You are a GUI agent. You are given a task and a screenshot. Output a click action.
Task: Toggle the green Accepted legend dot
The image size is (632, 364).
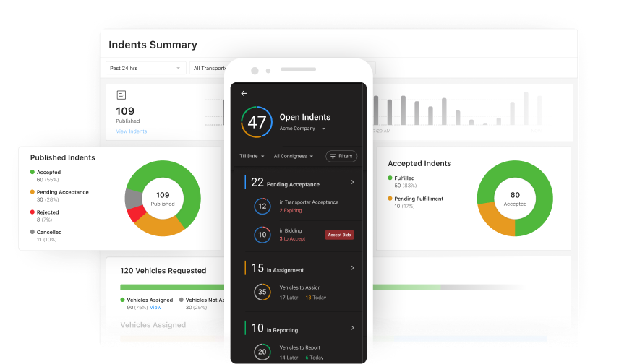click(x=33, y=172)
